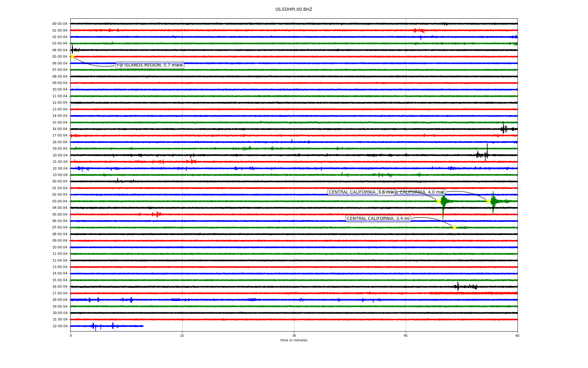Image resolution: width=588 pixels, height=368 pixels.
Task: Click the 30 tick on the time axis
Action: pyautogui.click(x=294, y=335)
